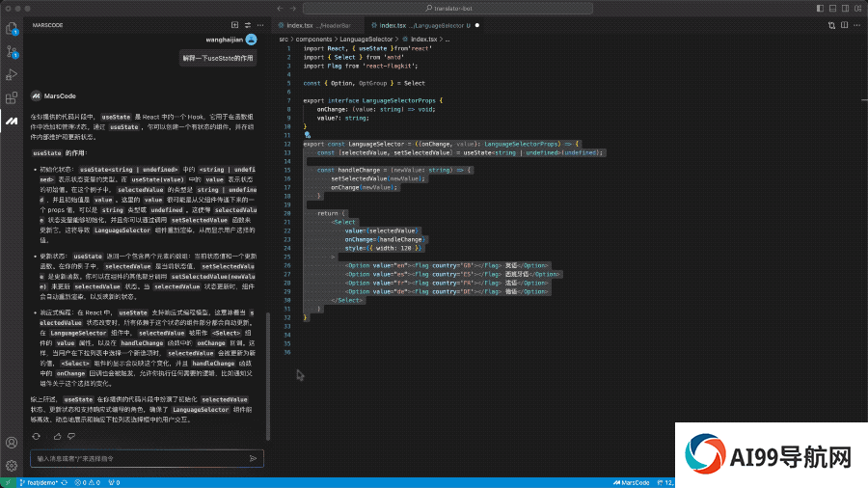Click 'react-flagkit' string on line 3
The height and width of the screenshot is (488, 868).
[391, 66]
